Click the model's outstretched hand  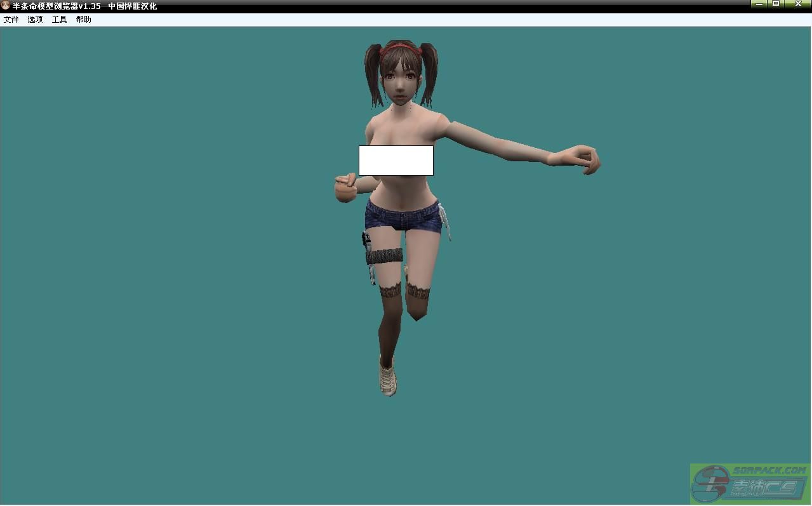(x=581, y=159)
